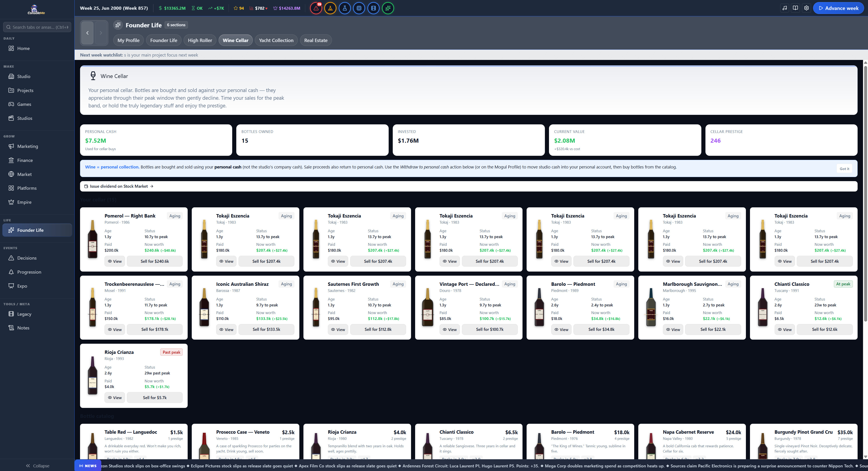Go to Home in the sidebar

point(37,48)
